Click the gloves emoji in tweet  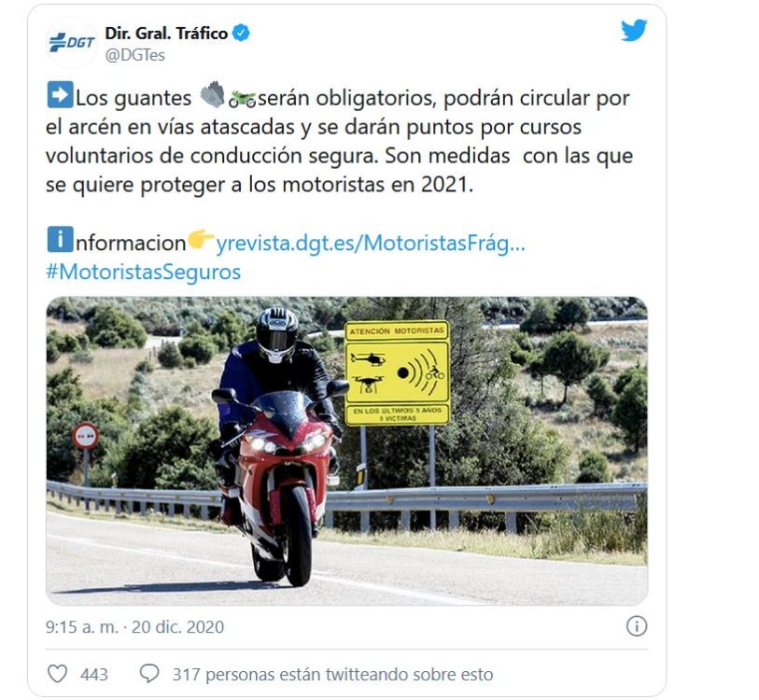coord(213,94)
